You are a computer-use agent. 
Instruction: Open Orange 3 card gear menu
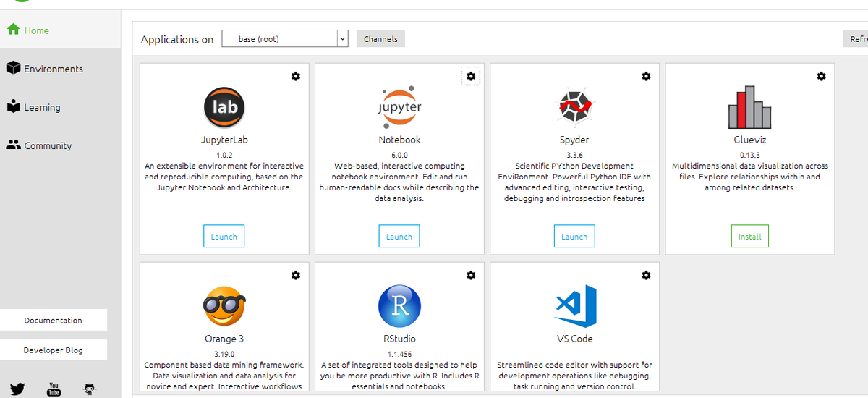[296, 275]
